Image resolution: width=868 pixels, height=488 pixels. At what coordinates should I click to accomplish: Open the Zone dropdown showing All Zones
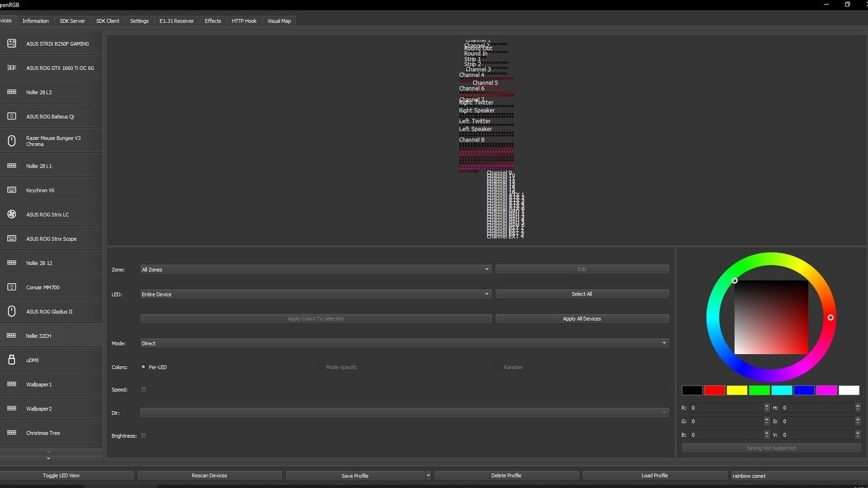(315, 269)
